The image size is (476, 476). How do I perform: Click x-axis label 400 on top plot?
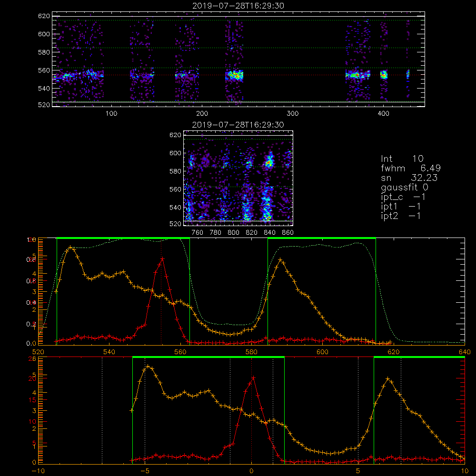pyautogui.click(x=383, y=114)
